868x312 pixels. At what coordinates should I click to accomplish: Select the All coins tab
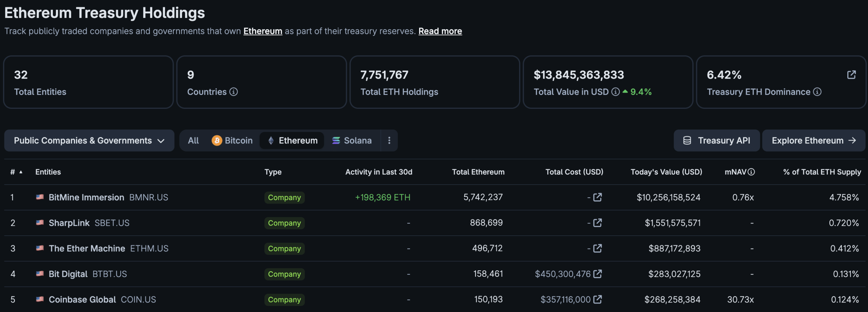pyautogui.click(x=193, y=140)
